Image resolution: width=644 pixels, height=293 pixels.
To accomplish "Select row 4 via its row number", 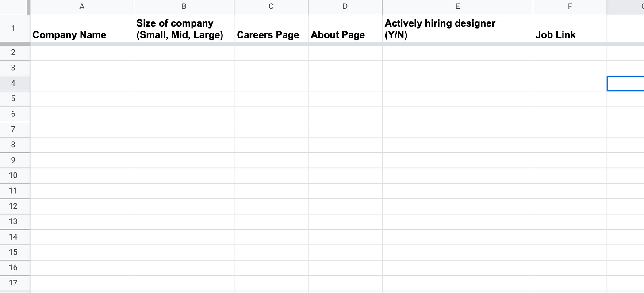I will [14, 84].
